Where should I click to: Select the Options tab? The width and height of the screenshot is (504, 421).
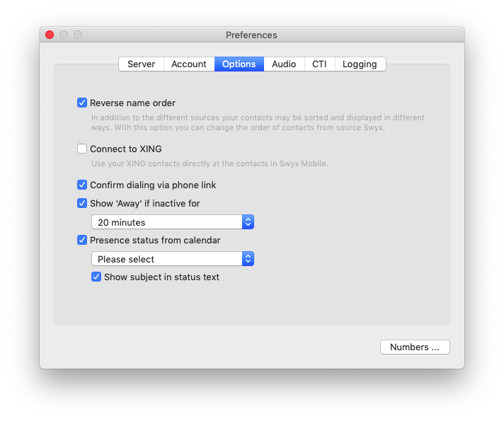[x=239, y=64]
